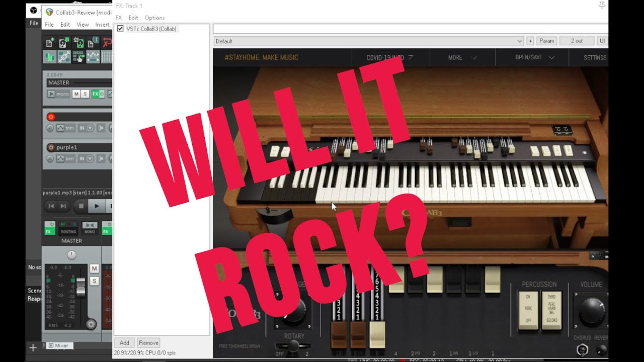Viewport: 644px width, 362px height.
Task: Flip the CHORUS toggle switch
Action: click(x=582, y=349)
